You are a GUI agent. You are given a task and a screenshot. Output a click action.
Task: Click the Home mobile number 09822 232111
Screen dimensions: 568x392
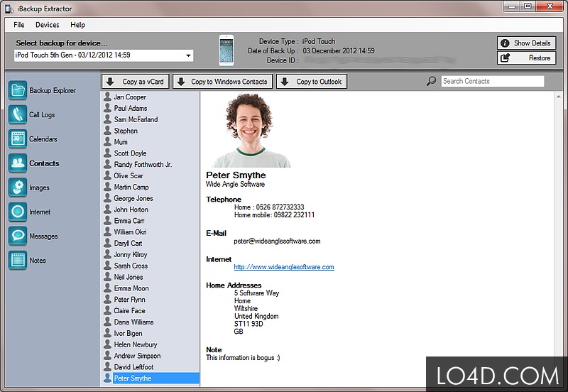294,215
